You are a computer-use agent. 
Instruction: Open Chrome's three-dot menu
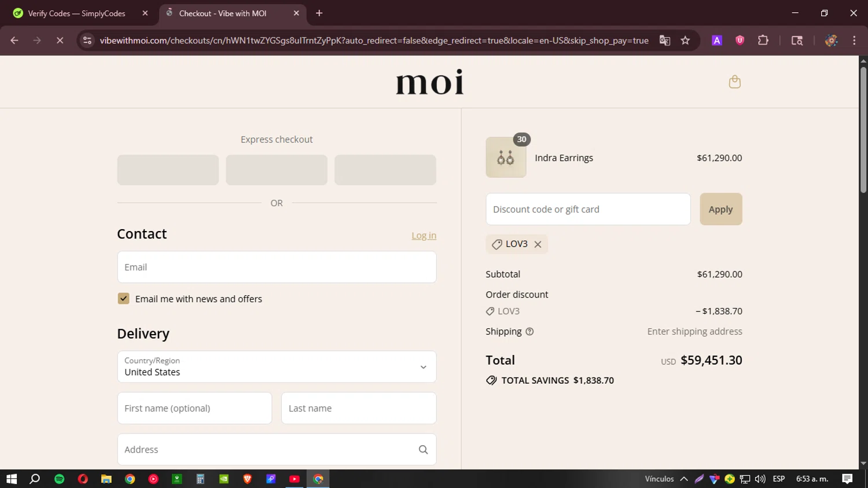854,41
